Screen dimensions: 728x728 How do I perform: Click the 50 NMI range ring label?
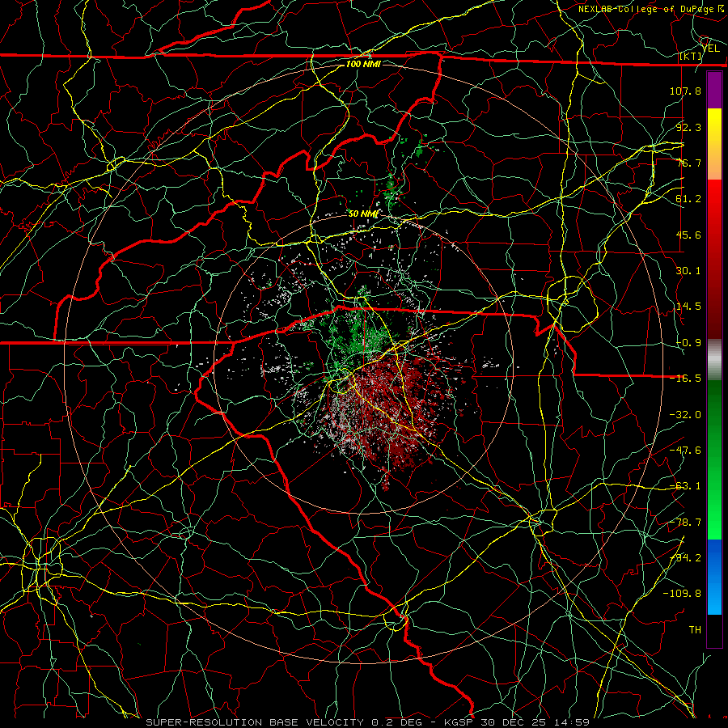point(363,214)
